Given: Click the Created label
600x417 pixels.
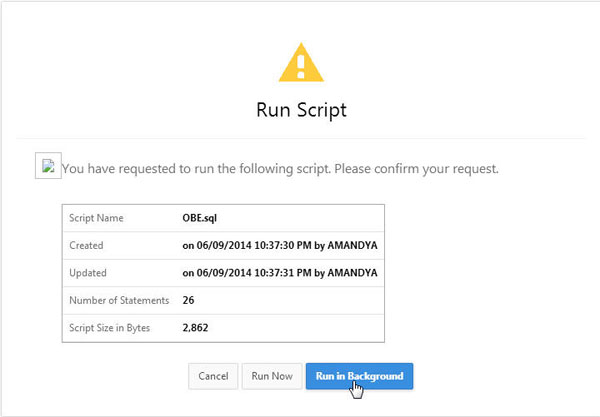Looking at the screenshot, I should pos(86,245).
